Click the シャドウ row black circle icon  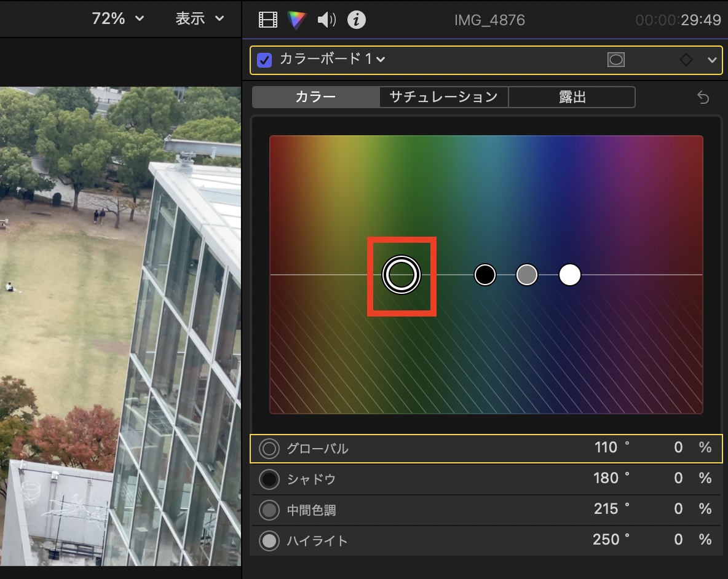(x=269, y=479)
